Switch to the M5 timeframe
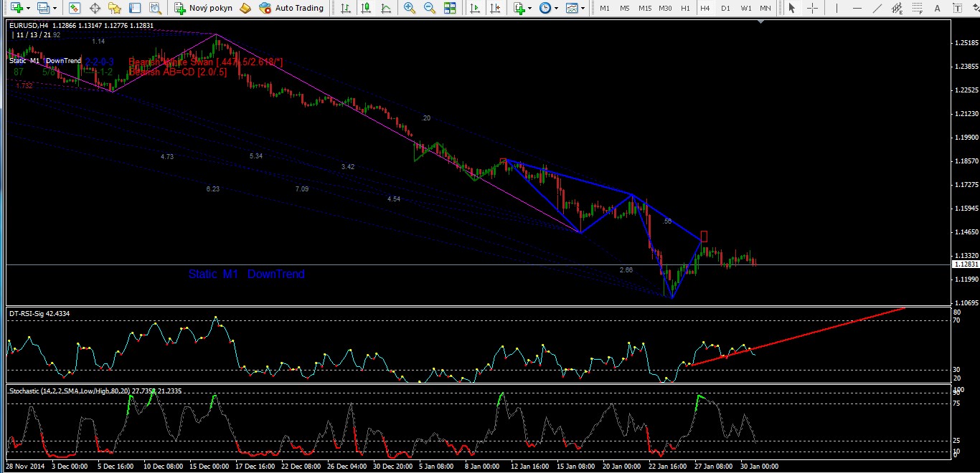980x473 pixels. pos(625,8)
